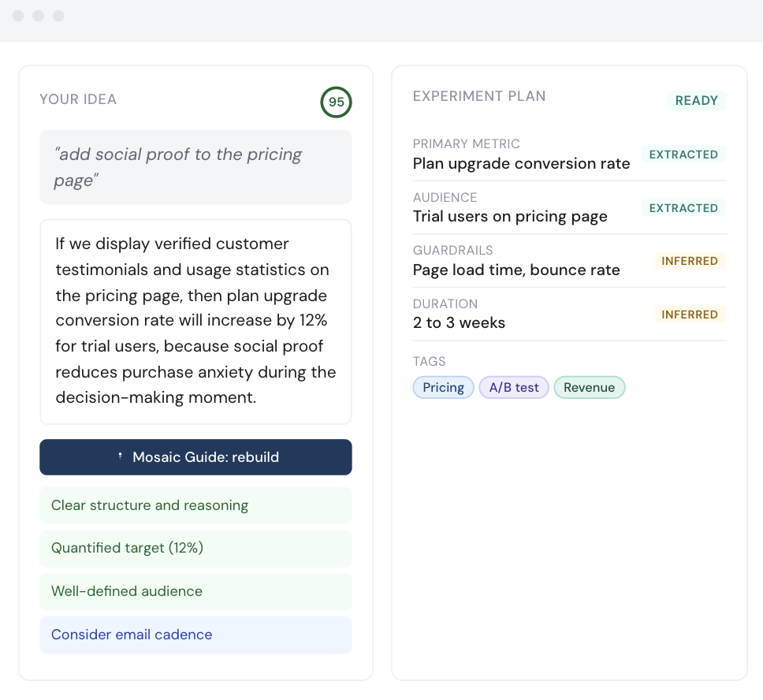The image size is (763, 700).
Task: Select the Pricing tag
Action: [443, 387]
